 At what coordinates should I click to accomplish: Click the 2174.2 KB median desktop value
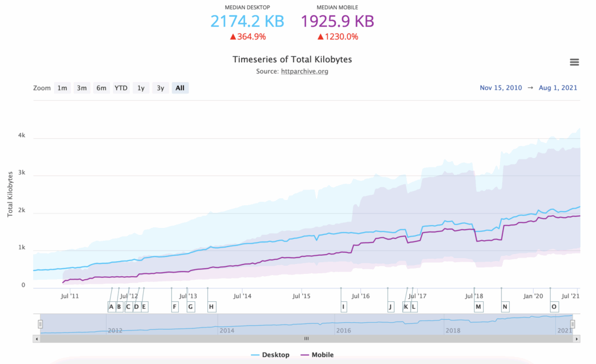coord(247,22)
